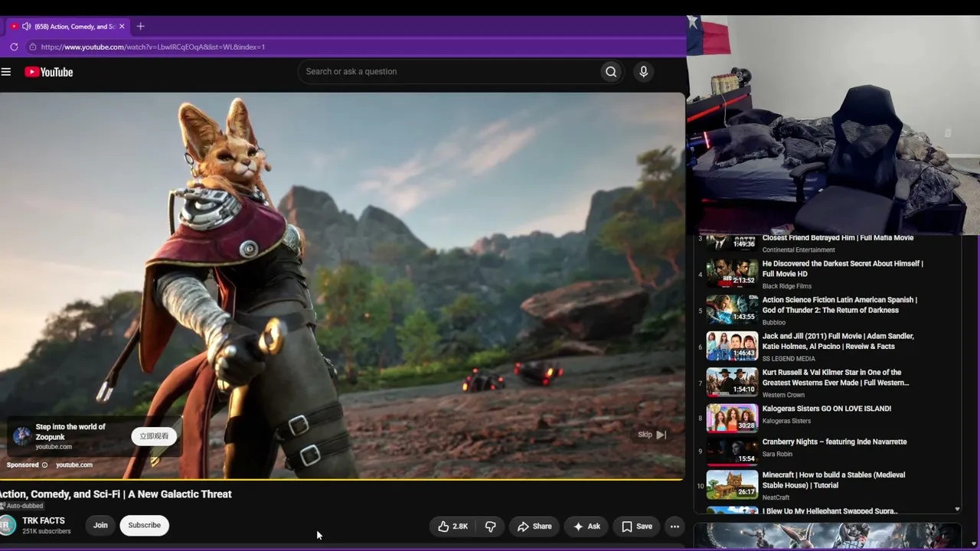This screenshot has height=551, width=980.
Task: Play Kalogeras Sisters Love Island thumbnail
Action: 732,418
